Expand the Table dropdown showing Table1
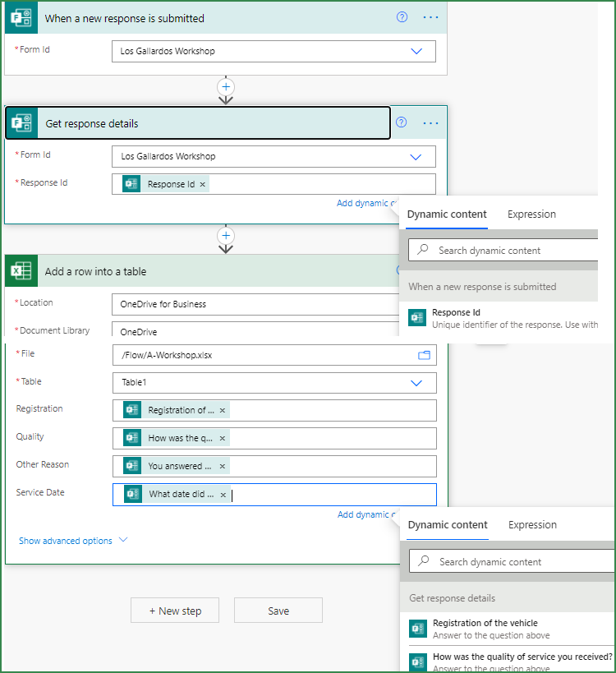Viewport: 616px width, 673px height. click(x=416, y=383)
